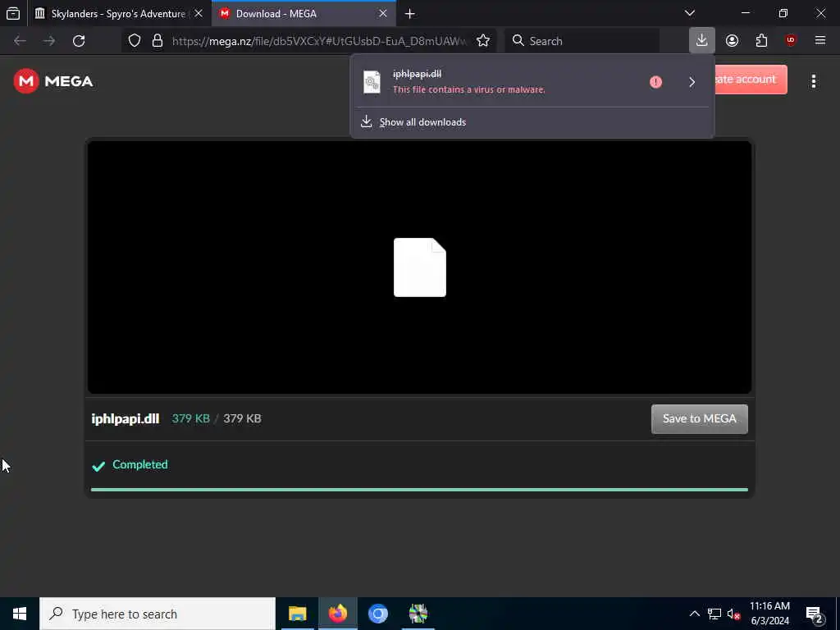Open the Extensions puzzle icon

coord(761,41)
